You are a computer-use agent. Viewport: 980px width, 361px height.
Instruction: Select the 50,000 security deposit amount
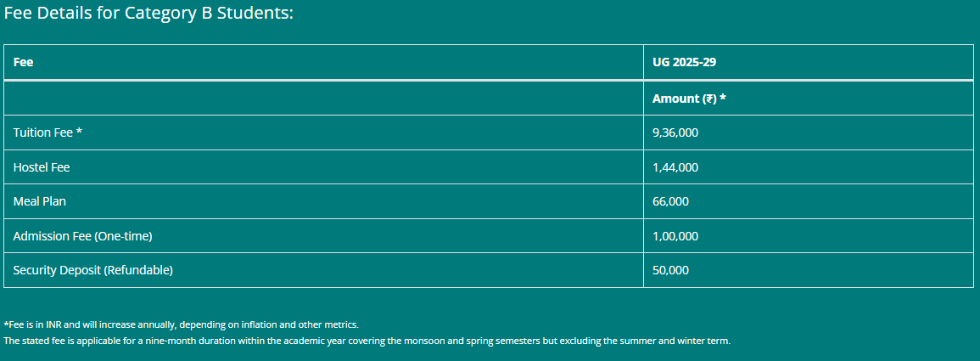(670, 270)
